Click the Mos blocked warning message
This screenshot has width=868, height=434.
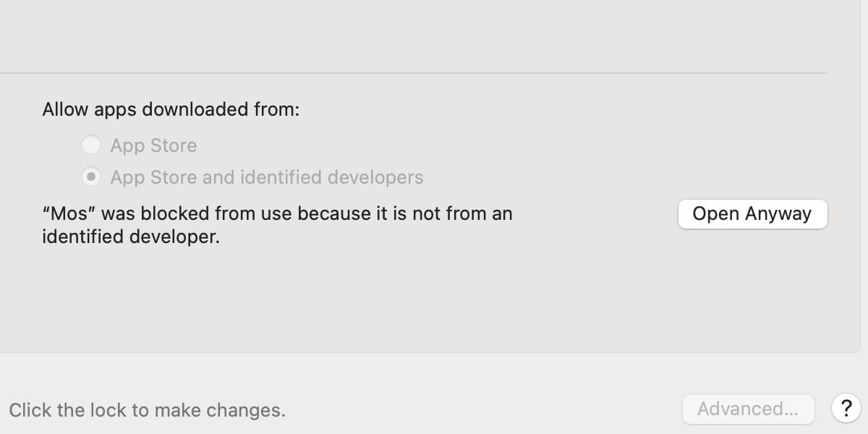(277, 224)
